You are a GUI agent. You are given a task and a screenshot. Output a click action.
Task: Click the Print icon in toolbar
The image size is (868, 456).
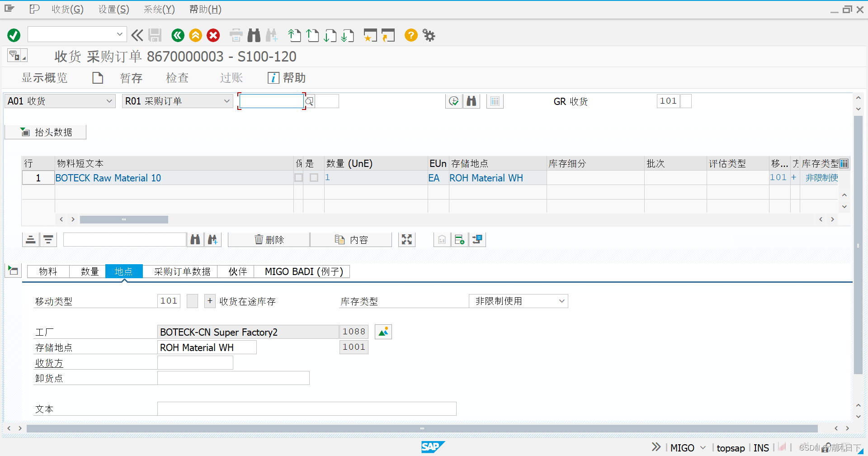(236, 35)
